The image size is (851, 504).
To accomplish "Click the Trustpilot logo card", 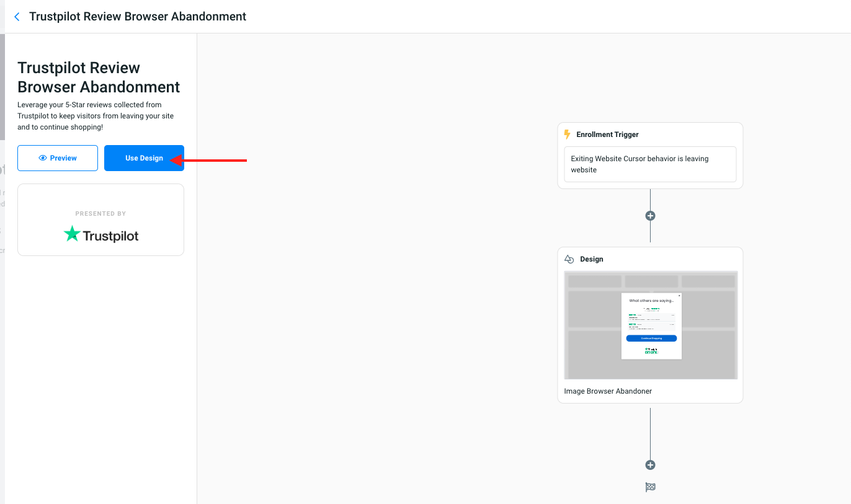I will click(100, 219).
